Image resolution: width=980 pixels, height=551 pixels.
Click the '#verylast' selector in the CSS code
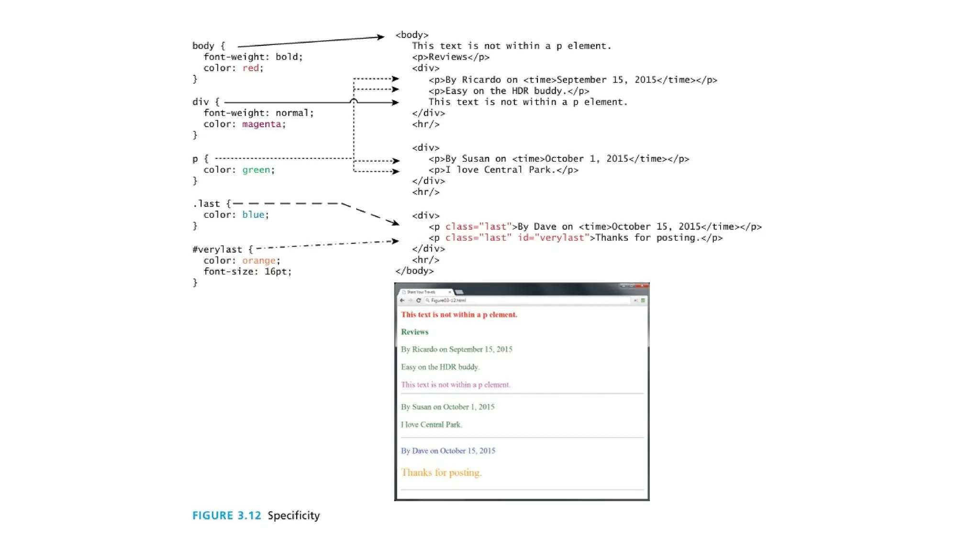(217, 250)
